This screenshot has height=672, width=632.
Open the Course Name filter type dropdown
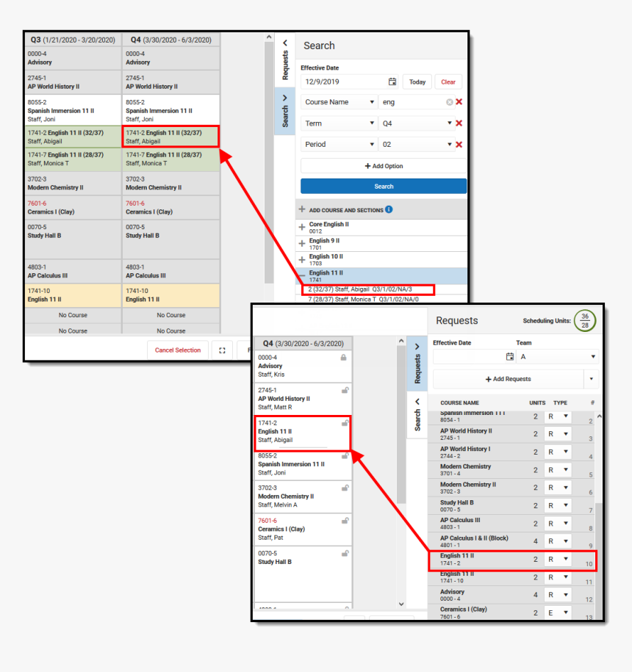(x=340, y=102)
